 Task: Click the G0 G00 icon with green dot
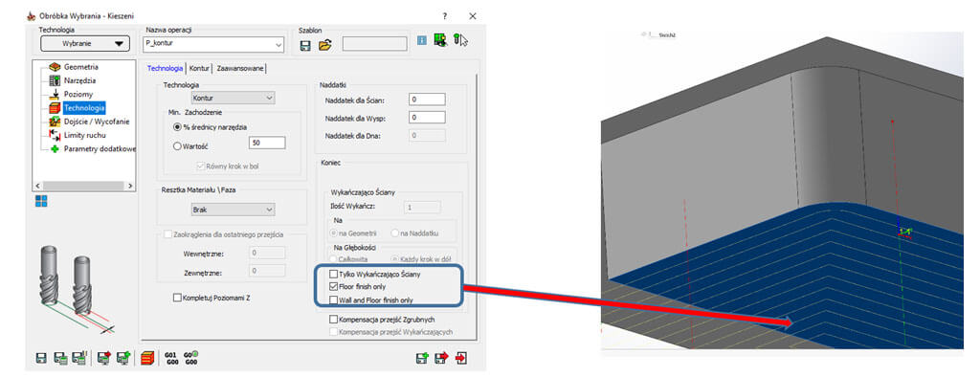point(191,358)
